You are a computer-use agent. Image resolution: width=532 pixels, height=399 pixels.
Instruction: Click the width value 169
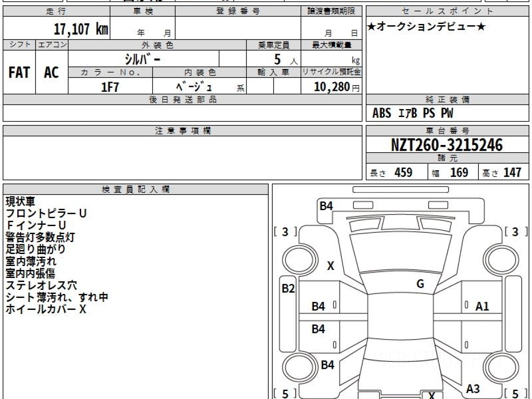click(x=459, y=172)
